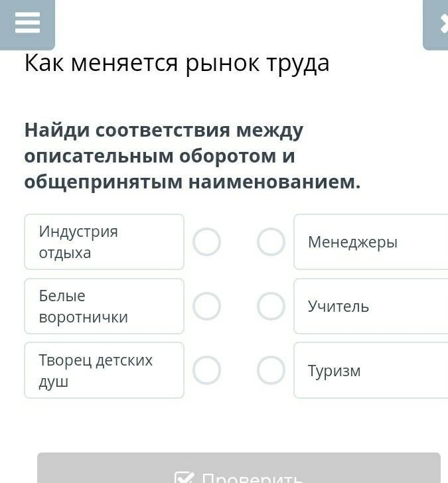The image size is (448, 483).
Task: Select radio button beside Менеджеры
Action: tap(271, 242)
